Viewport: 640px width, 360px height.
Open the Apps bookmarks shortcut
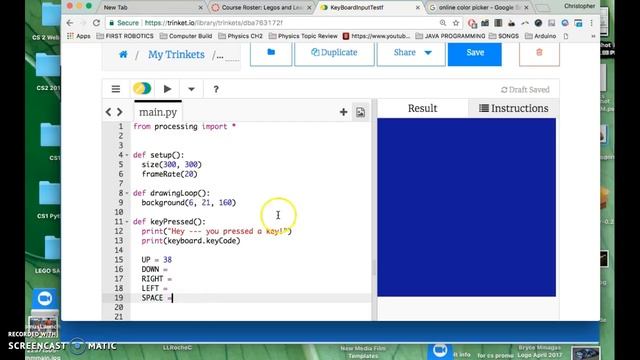[78, 36]
